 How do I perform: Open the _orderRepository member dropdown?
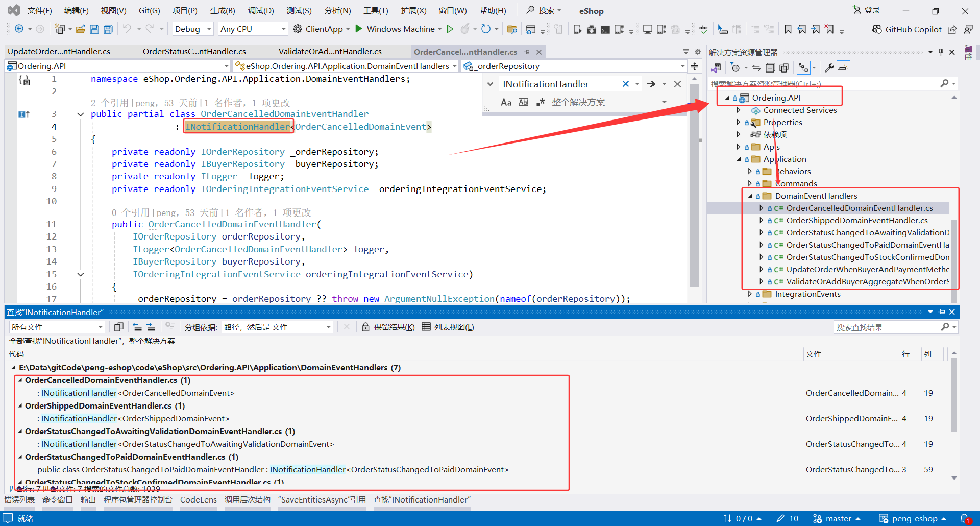coord(574,66)
